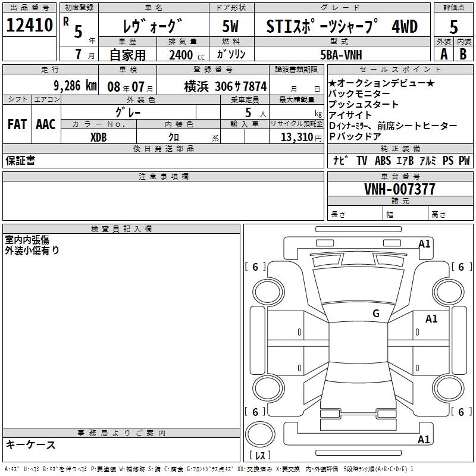Click exterior color グレー

128,112
